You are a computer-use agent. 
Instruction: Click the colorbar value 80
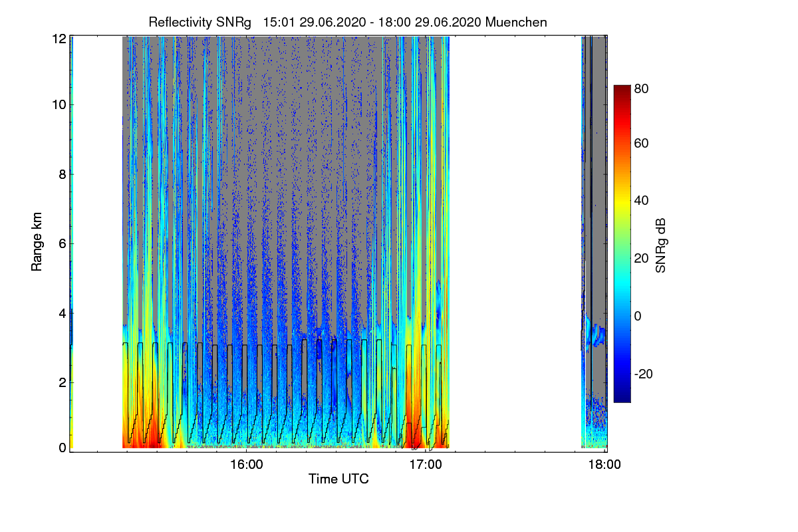(x=641, y=88)
